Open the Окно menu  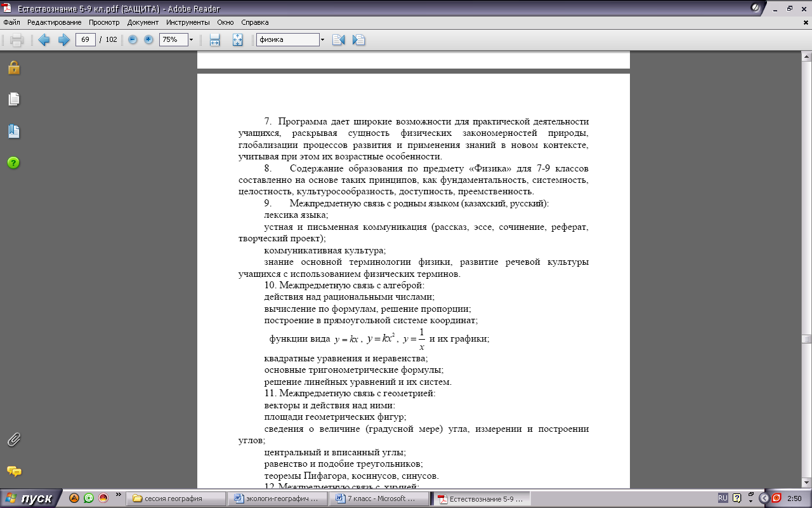(225, 22)
